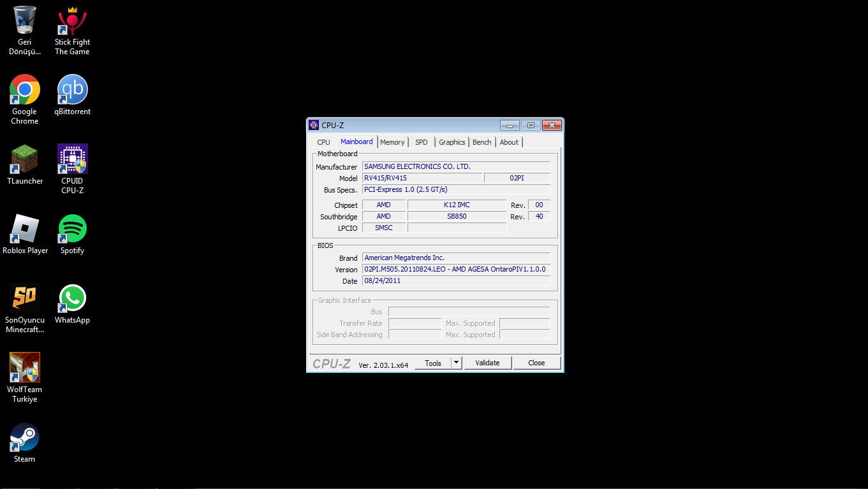Image resolution: width=868 pixels, height=489 pixels.
Task: Open the Spotify desktop shortcut
Action: point(72,234)
